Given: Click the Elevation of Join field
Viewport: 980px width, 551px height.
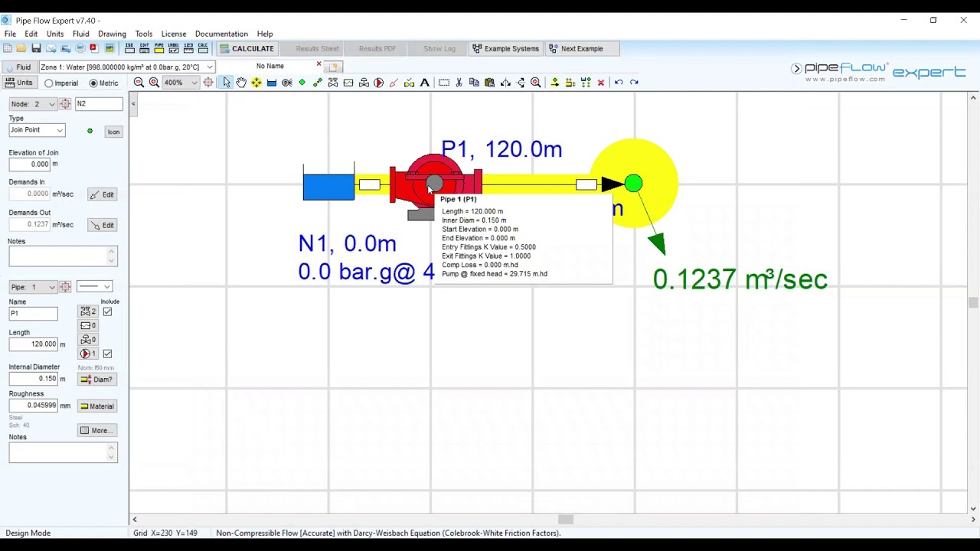Looking at the screenshot, I should click(30, 165).
